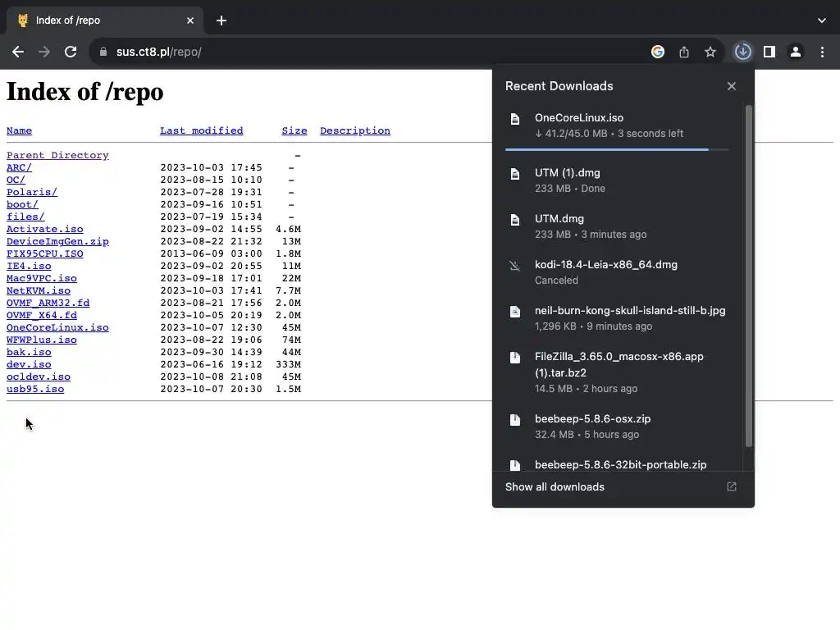Toggle the downloads toolbar icon

point(743,52)
